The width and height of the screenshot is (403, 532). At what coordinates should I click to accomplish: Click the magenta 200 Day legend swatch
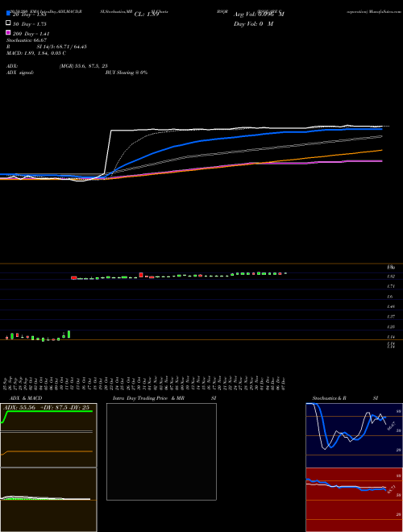point(8,32)
